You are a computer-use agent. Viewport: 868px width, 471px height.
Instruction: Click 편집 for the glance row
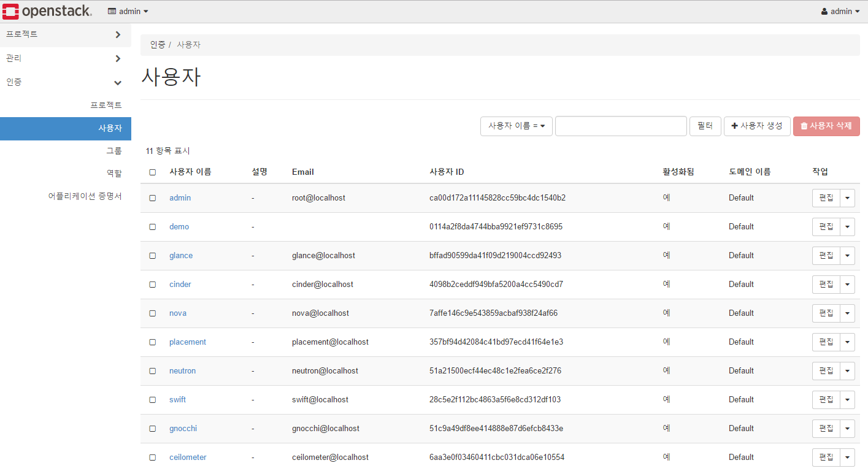[826, 256]
